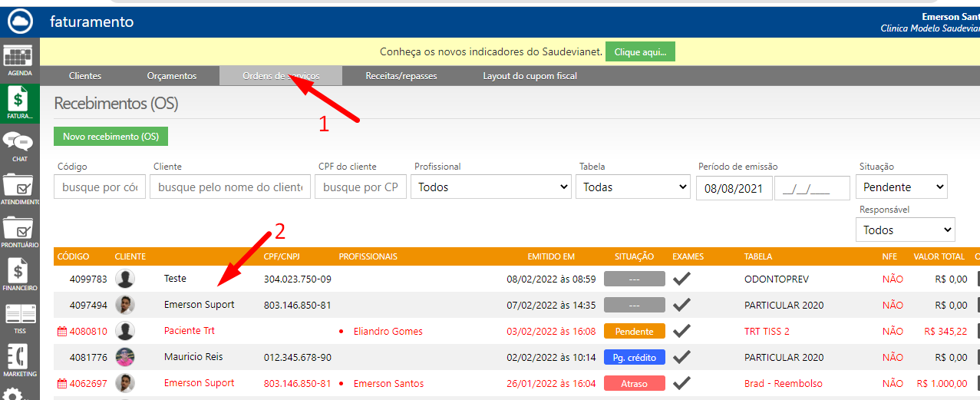Image resolution: width=980 pixels, height=400 pixels.
Task: Sort by the CÓDIGO column header
Action: (74, 256)
